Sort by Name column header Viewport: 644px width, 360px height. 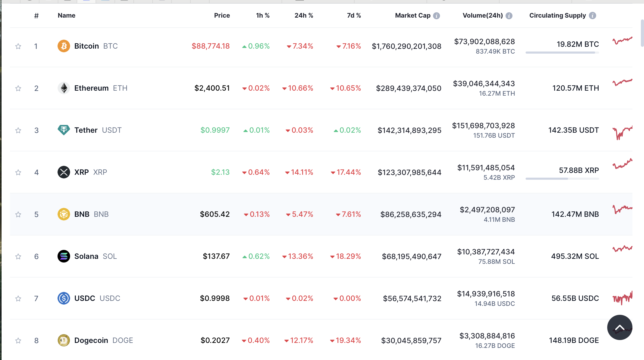tap(66, 16)
